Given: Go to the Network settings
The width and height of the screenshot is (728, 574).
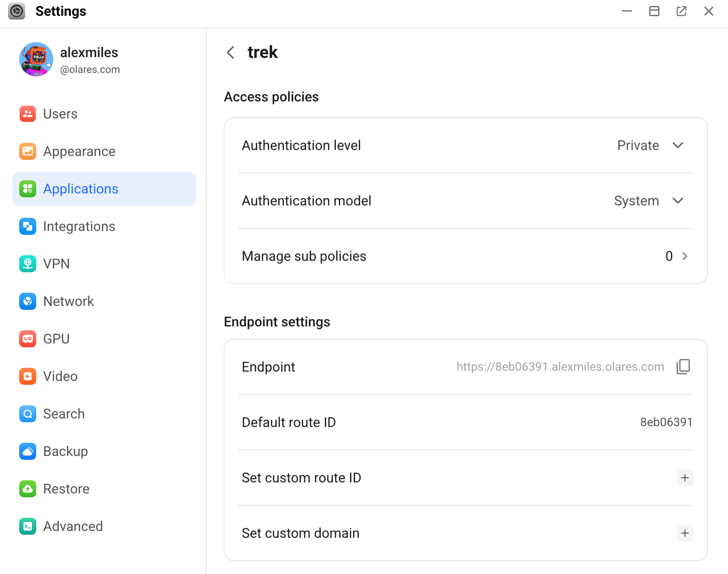Looking at the screenshot, I should point(68,301).
